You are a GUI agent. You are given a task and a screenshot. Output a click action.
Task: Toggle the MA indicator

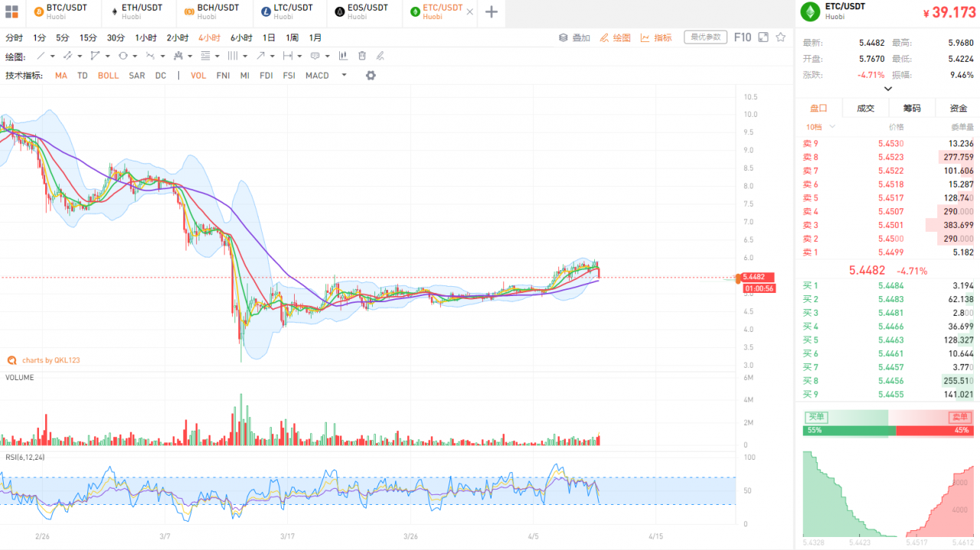coord(61,76)
